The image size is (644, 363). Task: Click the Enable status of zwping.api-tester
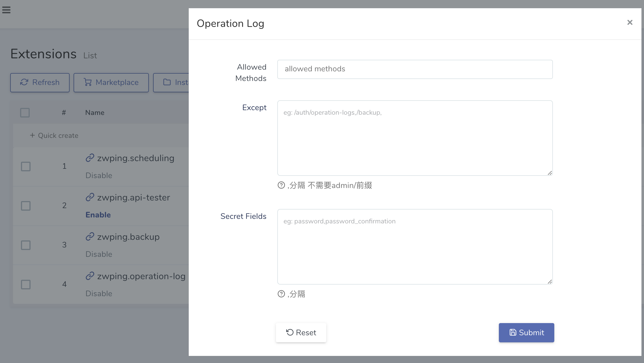coord(98,215)
